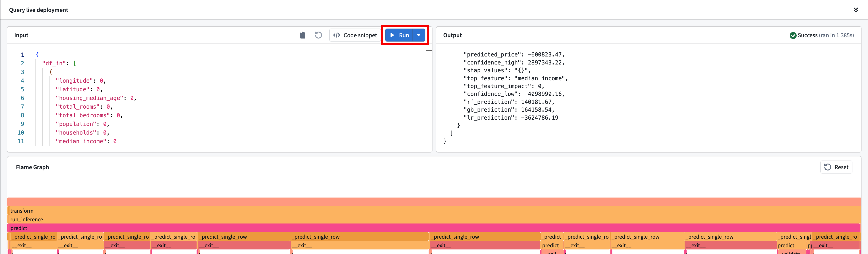Click line number 1 in the editor gutter
868x254 pixels.
(22, 55)
